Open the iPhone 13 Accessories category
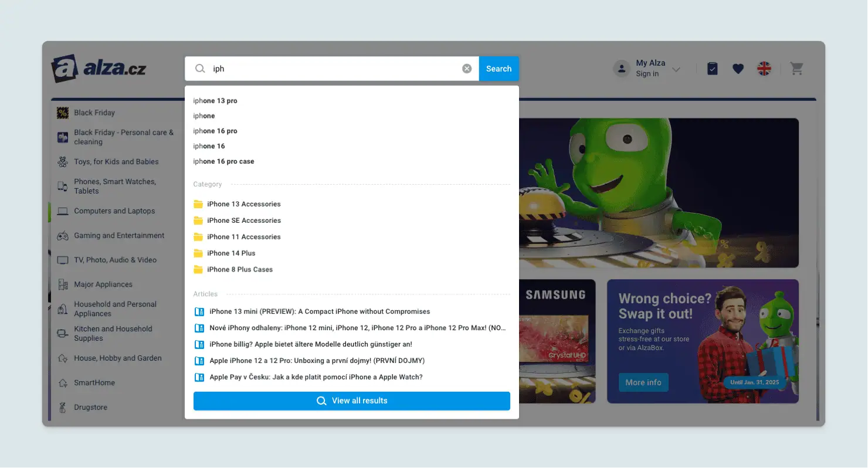The image size is (868, 468). (x=244, y=204)
